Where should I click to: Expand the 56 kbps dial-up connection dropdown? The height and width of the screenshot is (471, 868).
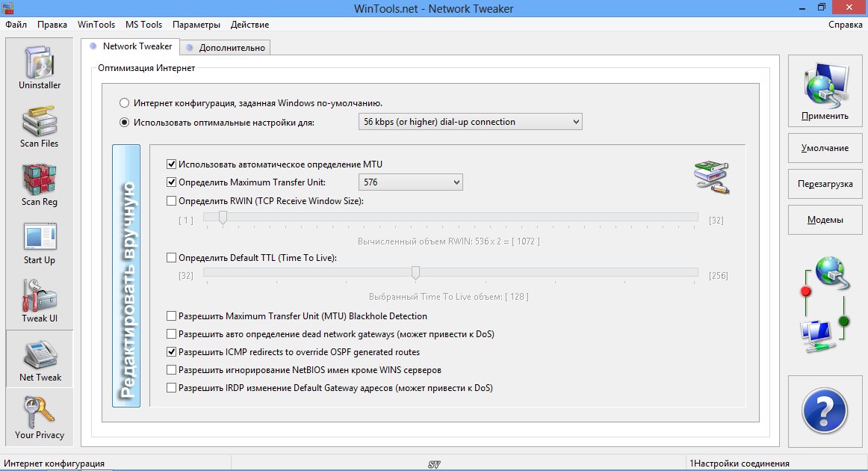tap(470, 122)
